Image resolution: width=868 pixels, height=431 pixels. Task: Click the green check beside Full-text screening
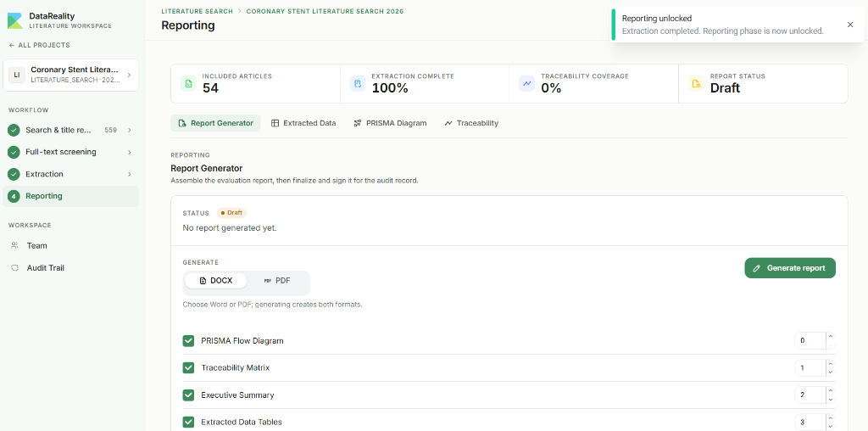[14, 153]
